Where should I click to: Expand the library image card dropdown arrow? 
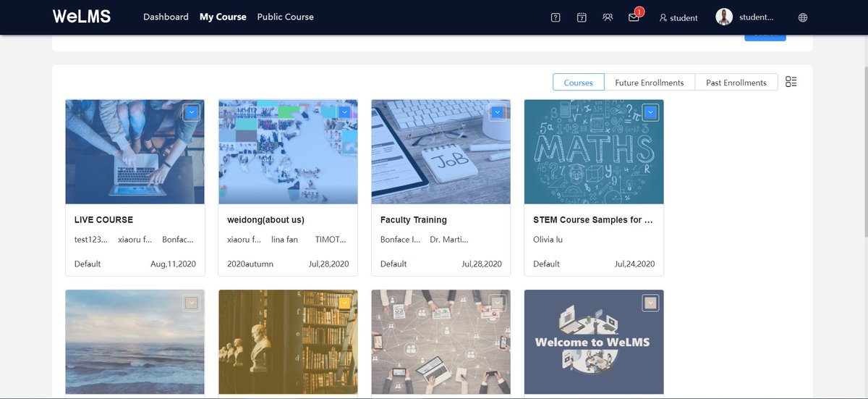click(x=344, y=303)
